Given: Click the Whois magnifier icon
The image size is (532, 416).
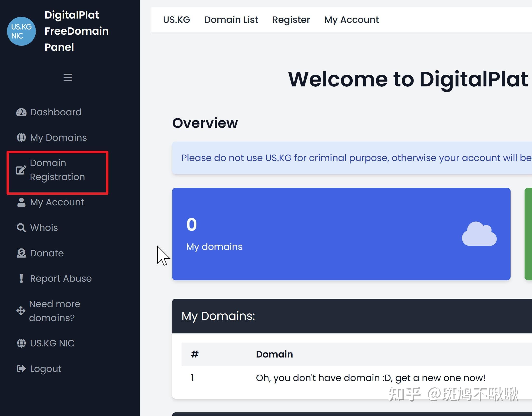Looking at the screenshot, I should coord(21,228).
